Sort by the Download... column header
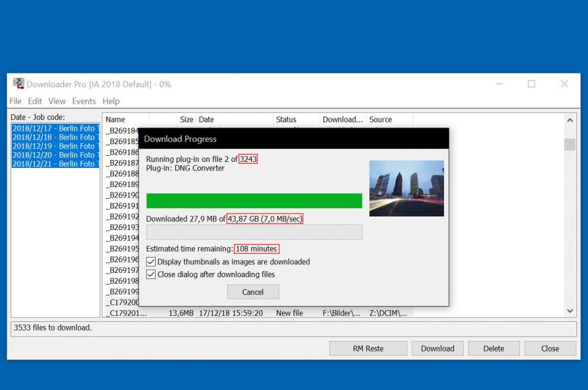Viewport: 588px width, 390px height. point(343,120)
